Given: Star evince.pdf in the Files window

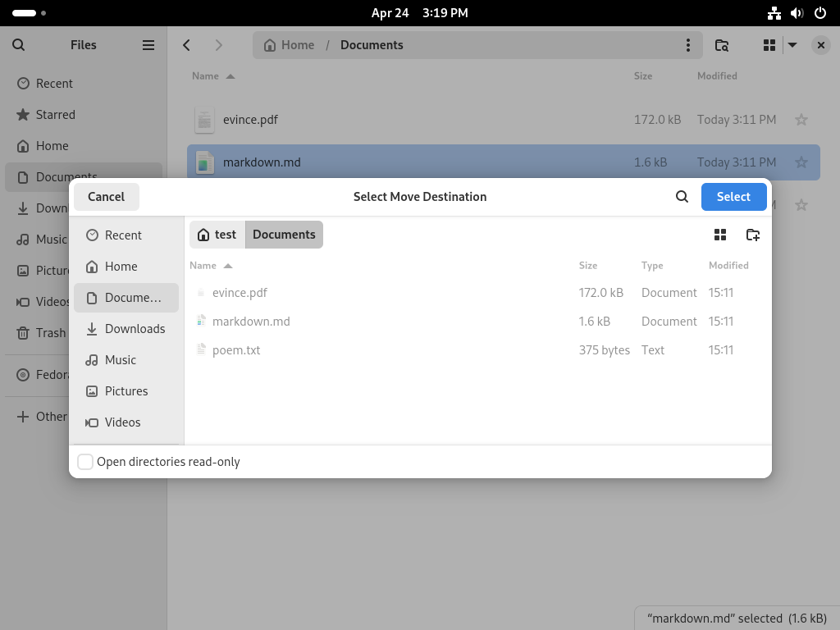Looking at the screenshot, I should [801, 120].
